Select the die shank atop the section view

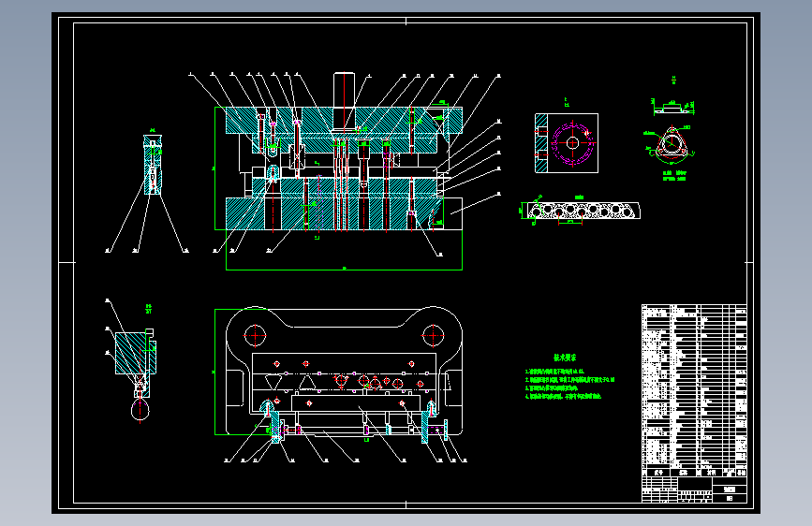[344, 90]
